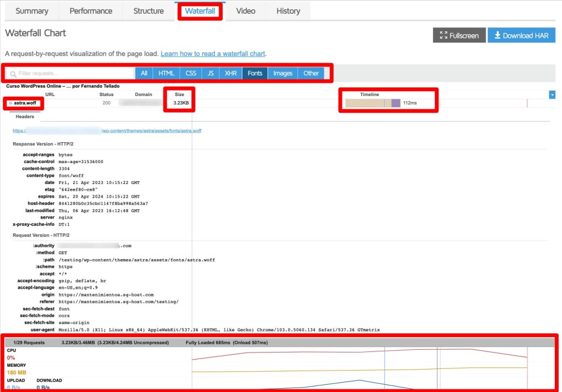The width and height of the screenshot is (562, 392).
Task: Click the 1/29 Requests summary text
Action: pos(29,343)
